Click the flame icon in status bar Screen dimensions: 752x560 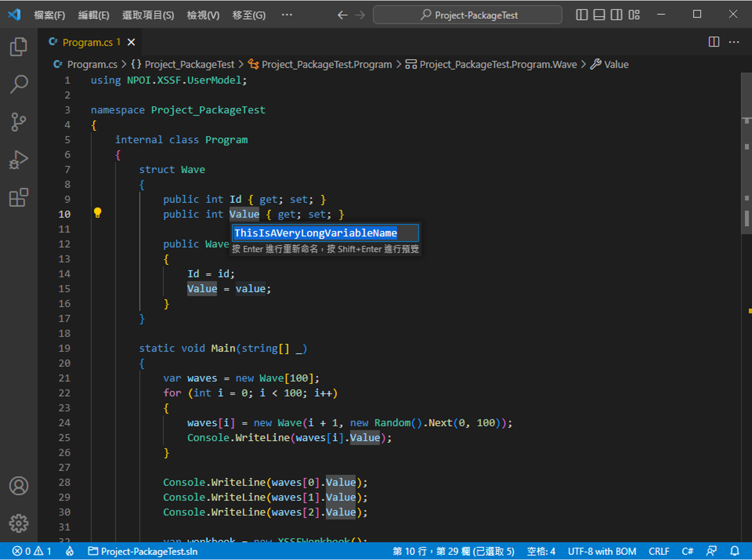click(x=69, y=551)
